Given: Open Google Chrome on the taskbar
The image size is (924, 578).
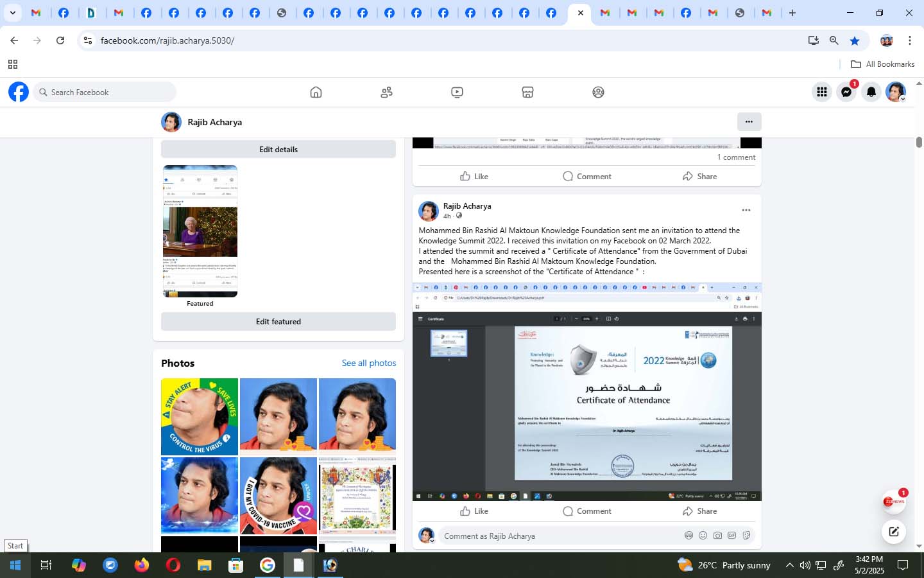Looking at the screenshot, I should (267, 565).
